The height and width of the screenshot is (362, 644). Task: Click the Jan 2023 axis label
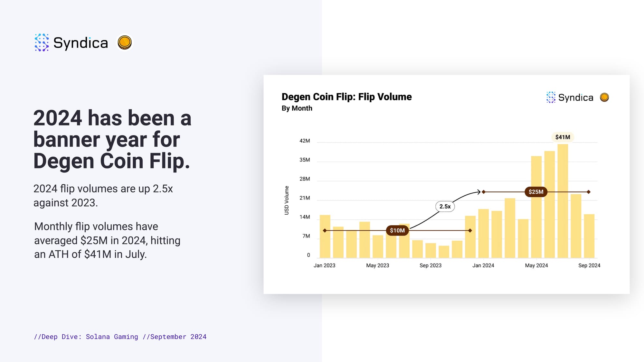[x=325, y=265]
